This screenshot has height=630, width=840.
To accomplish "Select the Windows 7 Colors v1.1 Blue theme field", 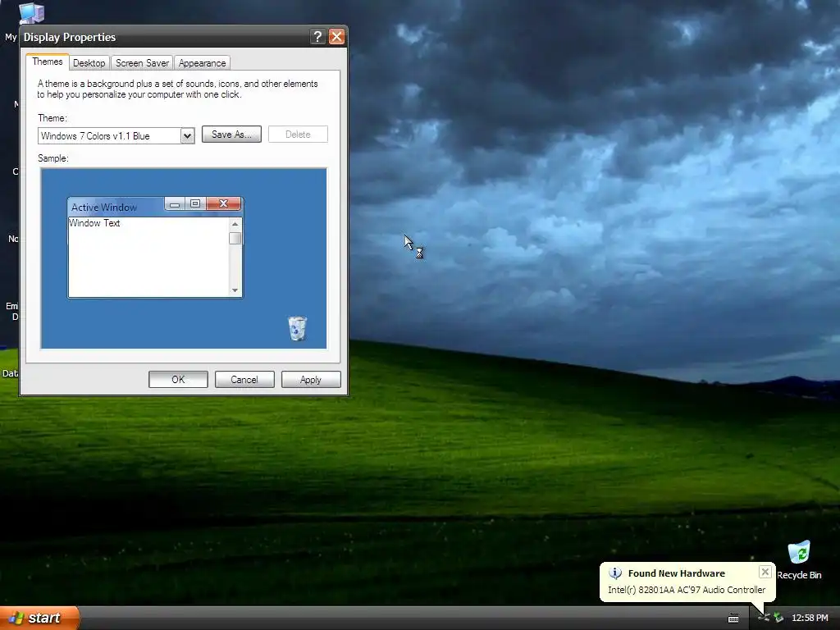I will pos(116,136).
